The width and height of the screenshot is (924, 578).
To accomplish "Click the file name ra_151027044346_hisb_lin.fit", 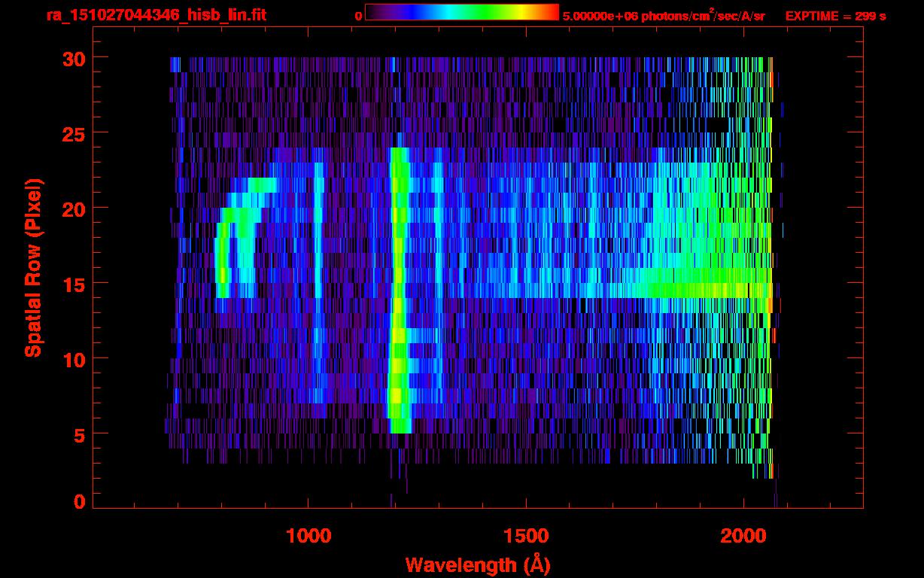I will (x=156, y=15).
